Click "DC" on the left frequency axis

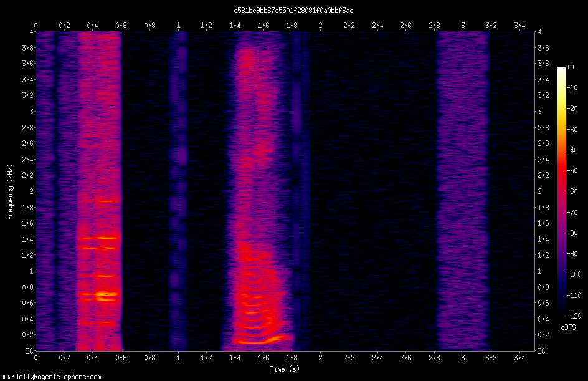tap(29, 351)
